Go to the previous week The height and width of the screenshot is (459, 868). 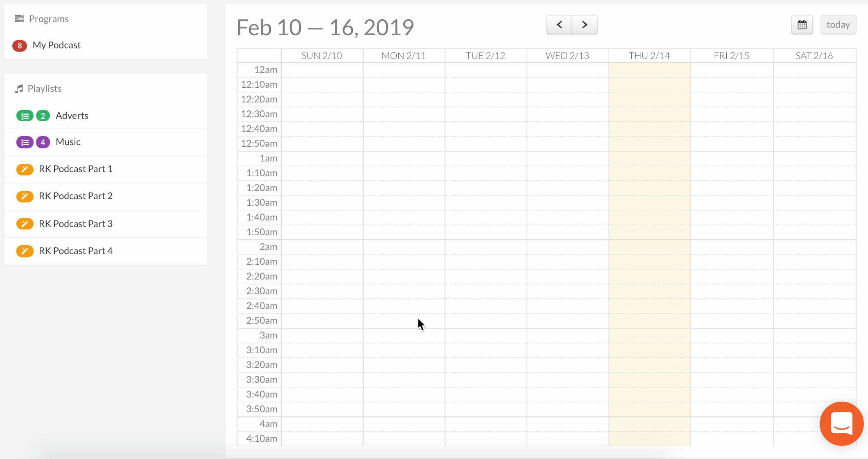pos(559,25)
